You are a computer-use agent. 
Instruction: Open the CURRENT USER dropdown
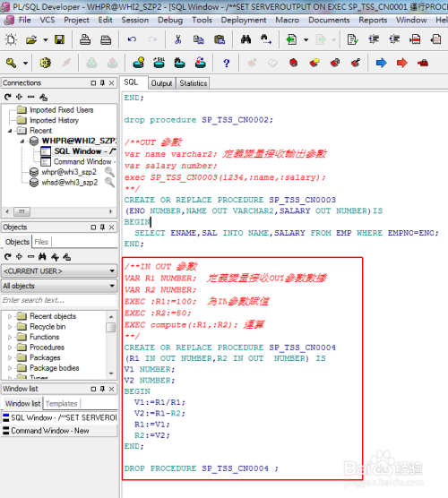tap(59, 270)
